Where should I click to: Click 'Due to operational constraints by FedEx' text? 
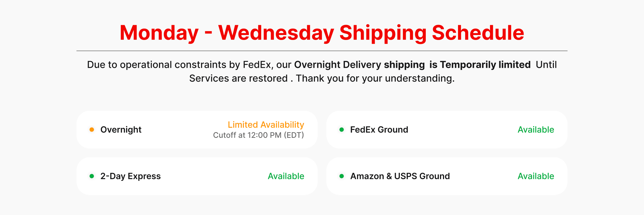click(x=179, y=65)
